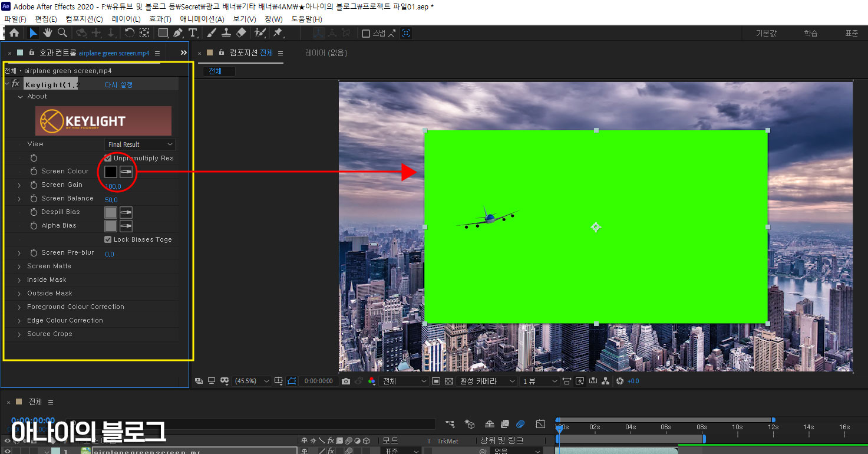Click the Screen Colour black swatch
The image size is (868, 454).
click(x=111, y=172)
